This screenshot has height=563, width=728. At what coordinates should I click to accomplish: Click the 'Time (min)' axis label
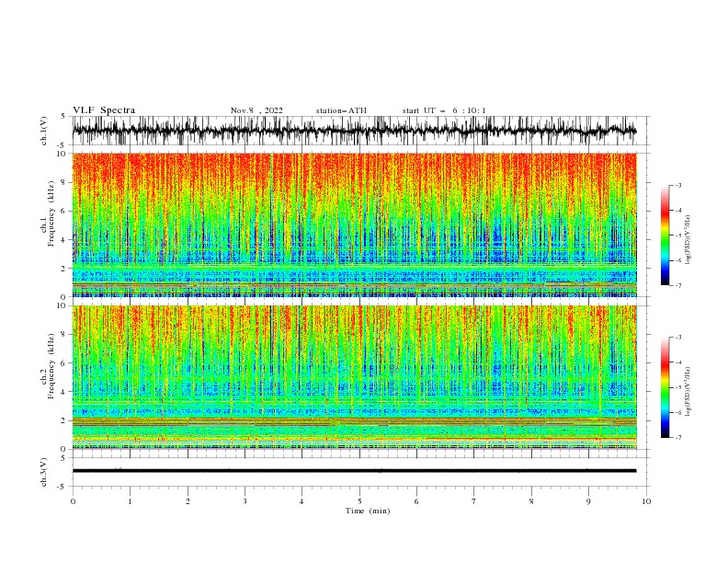(368, 511)
